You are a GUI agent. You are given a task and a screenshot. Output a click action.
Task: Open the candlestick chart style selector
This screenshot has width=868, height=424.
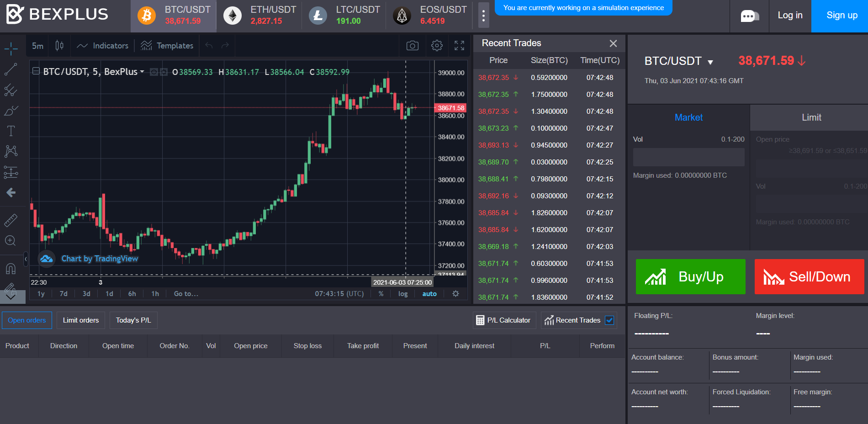pos(59,46)
